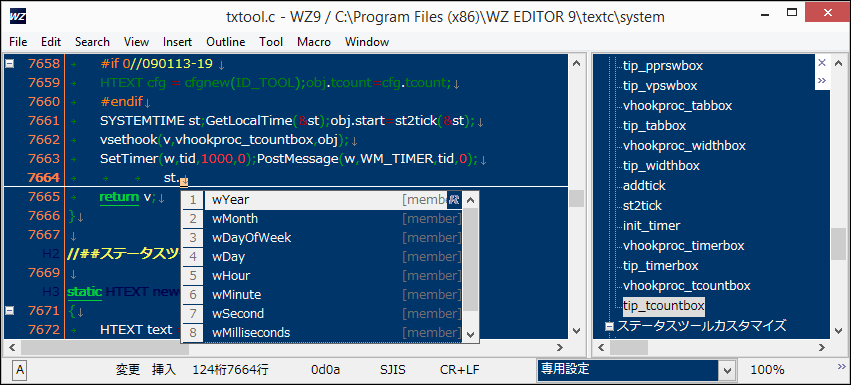Click the SJIS encoding status entry
The width and height of the screenshot is (851, 385).
pyautogui.click(x=393, y=370)
